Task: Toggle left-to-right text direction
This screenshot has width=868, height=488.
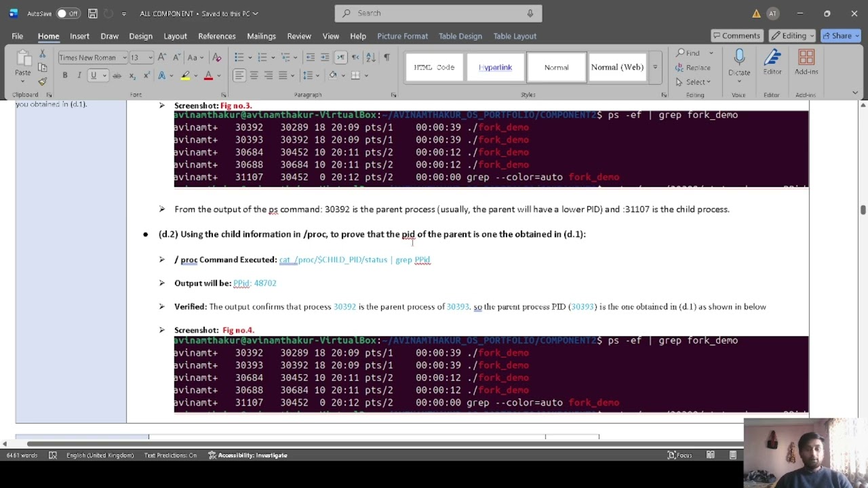Action: 340,58
